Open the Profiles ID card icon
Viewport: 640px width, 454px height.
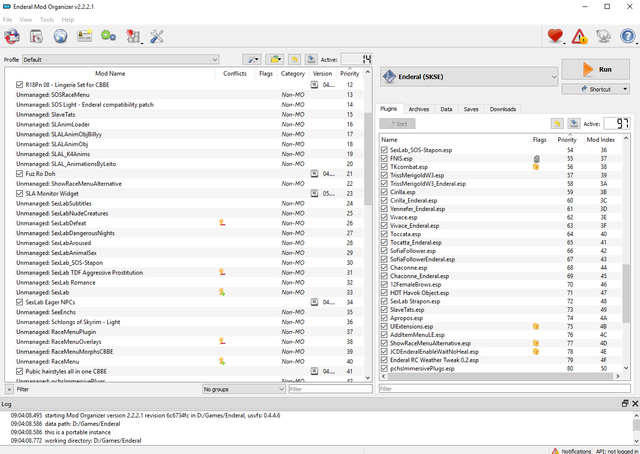point(84,37)
